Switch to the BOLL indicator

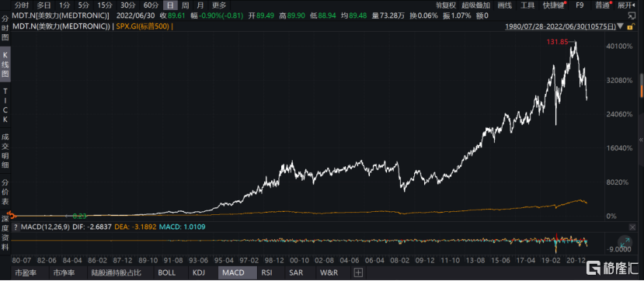[x=166, y=272]
